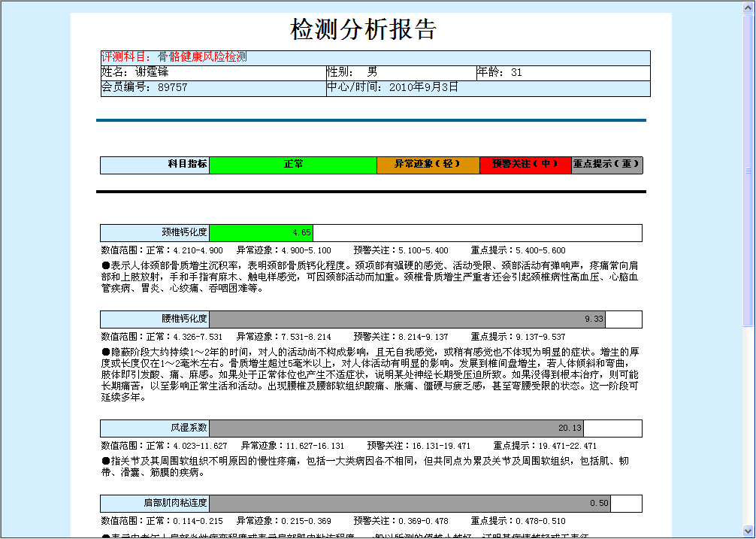Viewport: 756px width, 539px height.
Task: Click the 会员编号 89757 field
Action: pos(212,88)
